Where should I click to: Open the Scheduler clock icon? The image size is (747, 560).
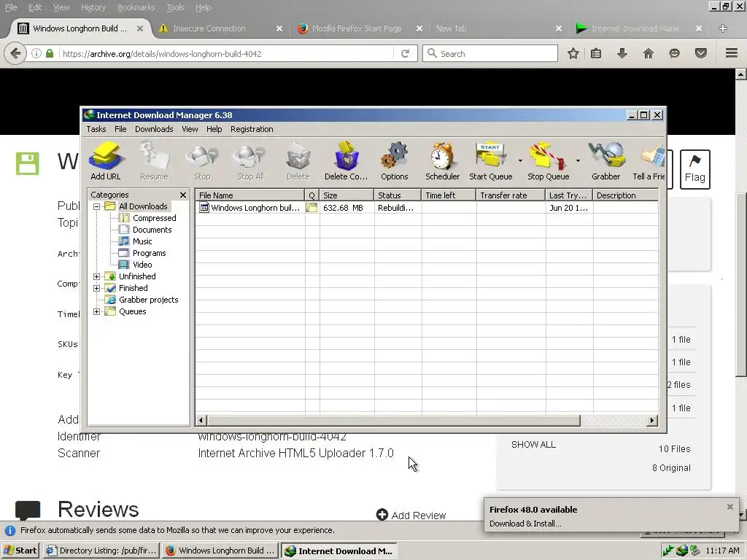[x=443, y=161]
